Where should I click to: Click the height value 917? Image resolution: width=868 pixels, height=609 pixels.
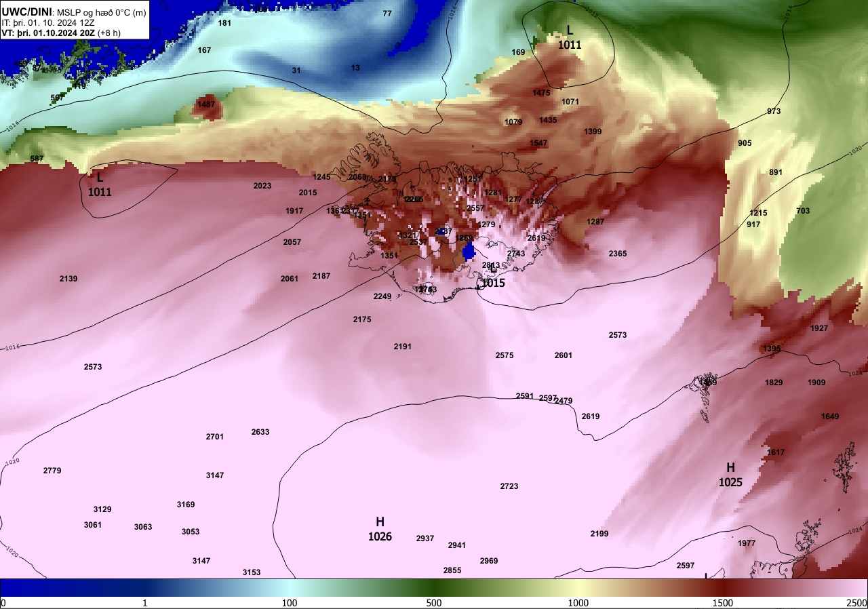[753, 224]
